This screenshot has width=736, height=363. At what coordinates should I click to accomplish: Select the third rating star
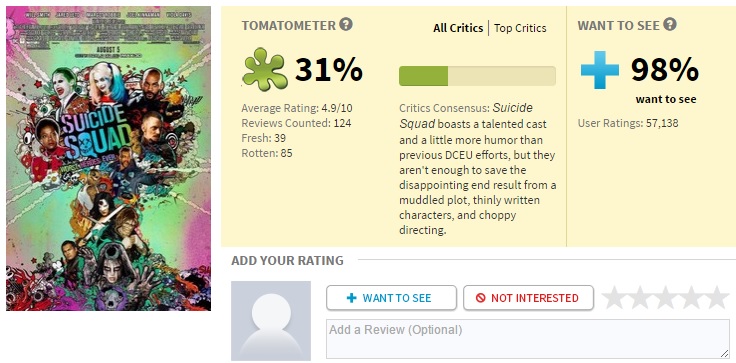[x=666, y=298]
